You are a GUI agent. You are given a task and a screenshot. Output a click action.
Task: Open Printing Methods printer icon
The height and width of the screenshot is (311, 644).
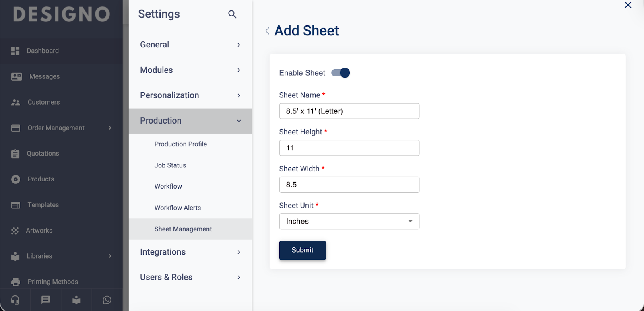point(16,282)
